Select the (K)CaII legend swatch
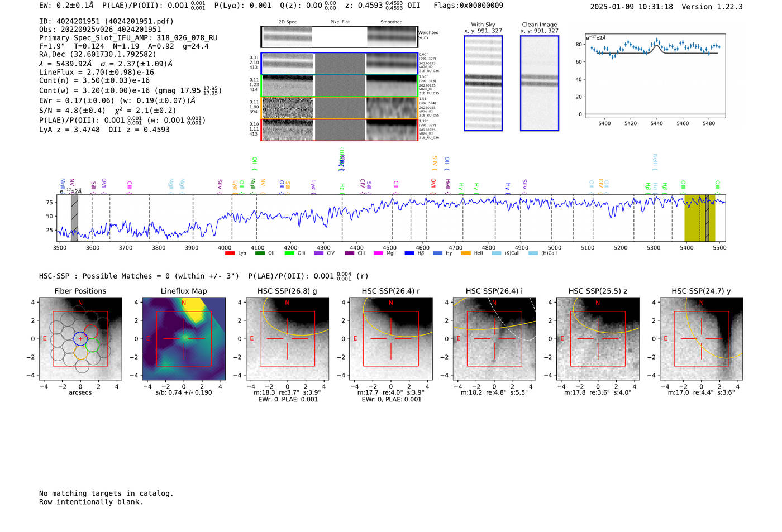Viewport: 782px width, 532px height. coord(496,253)
